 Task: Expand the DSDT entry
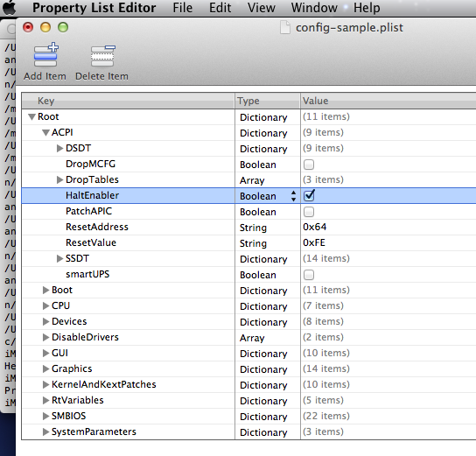[x=59, y=148]
